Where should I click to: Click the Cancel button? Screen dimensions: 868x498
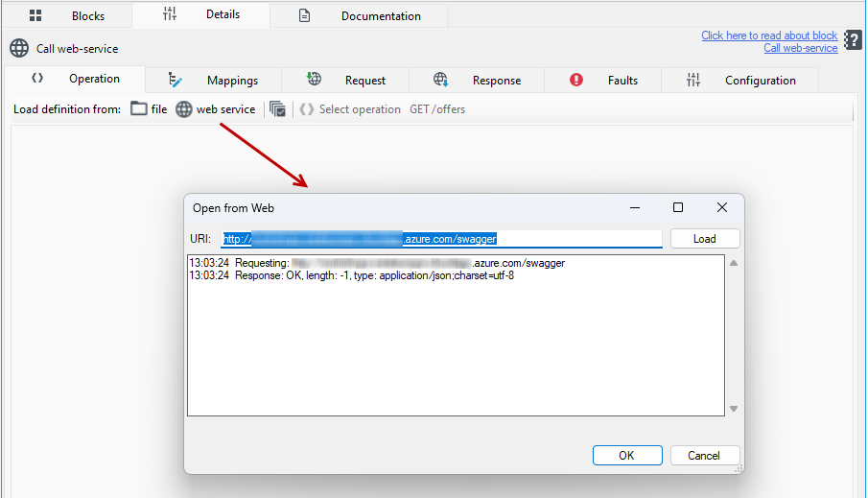pos(705,456)
